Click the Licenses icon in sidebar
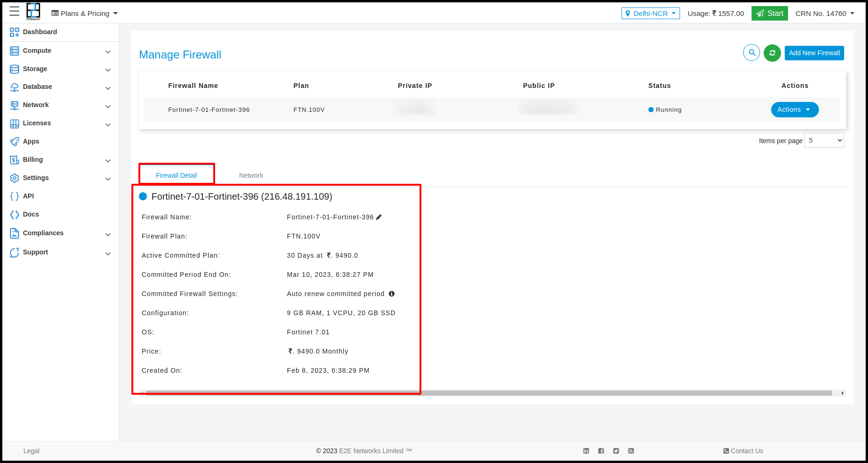Viewport: 868px width, 463px height. 14,123
